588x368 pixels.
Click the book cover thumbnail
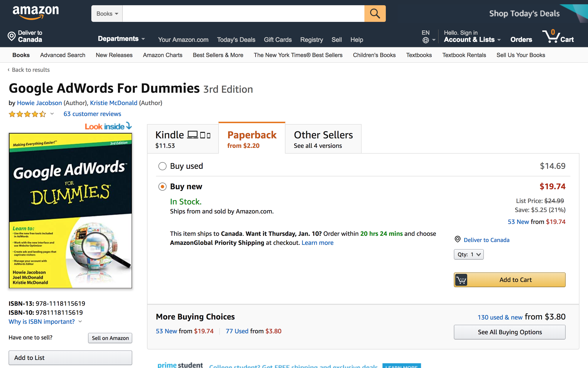coord(70,211)
